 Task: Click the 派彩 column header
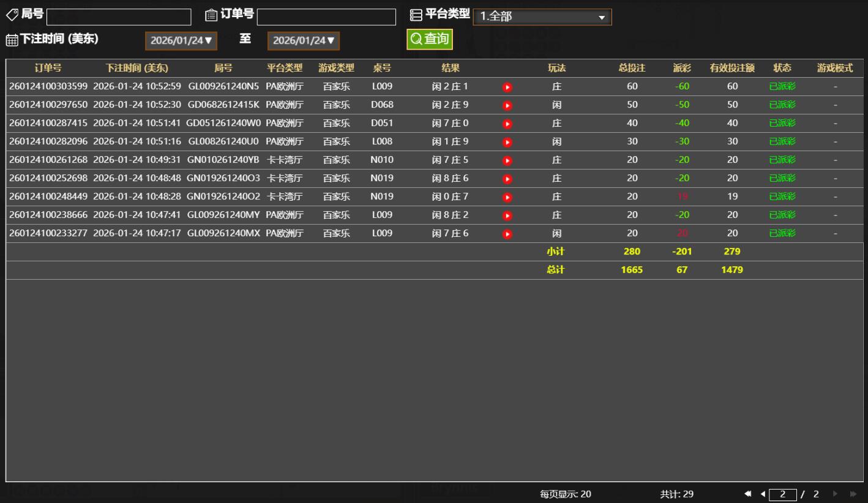[x=682, y=68]
